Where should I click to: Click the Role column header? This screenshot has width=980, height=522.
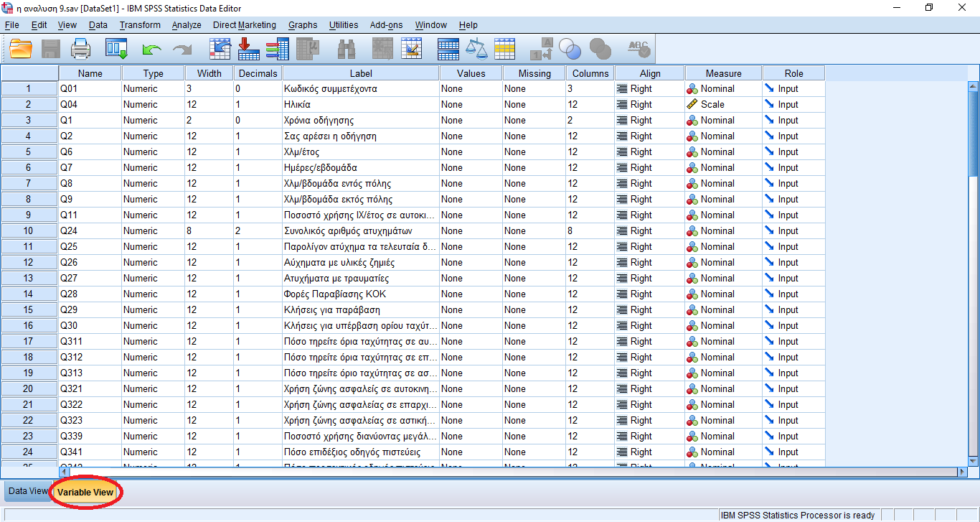[x=793, y=73]
